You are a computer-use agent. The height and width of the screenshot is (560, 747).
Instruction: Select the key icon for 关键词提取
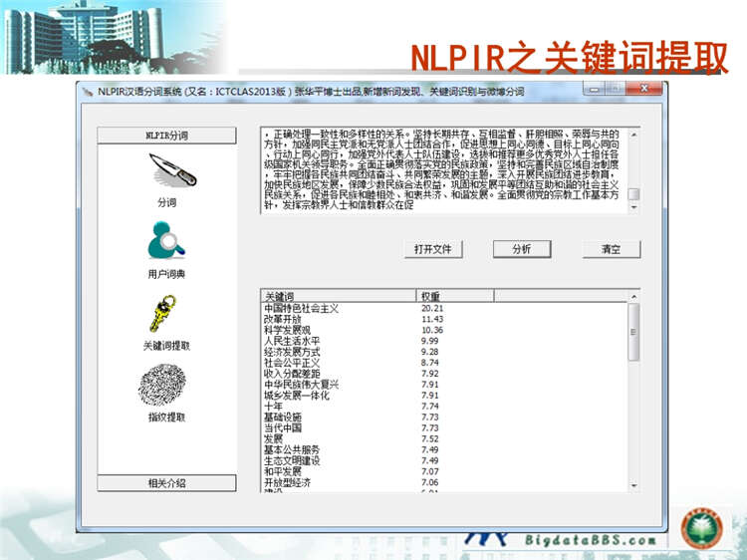(166, 313)
